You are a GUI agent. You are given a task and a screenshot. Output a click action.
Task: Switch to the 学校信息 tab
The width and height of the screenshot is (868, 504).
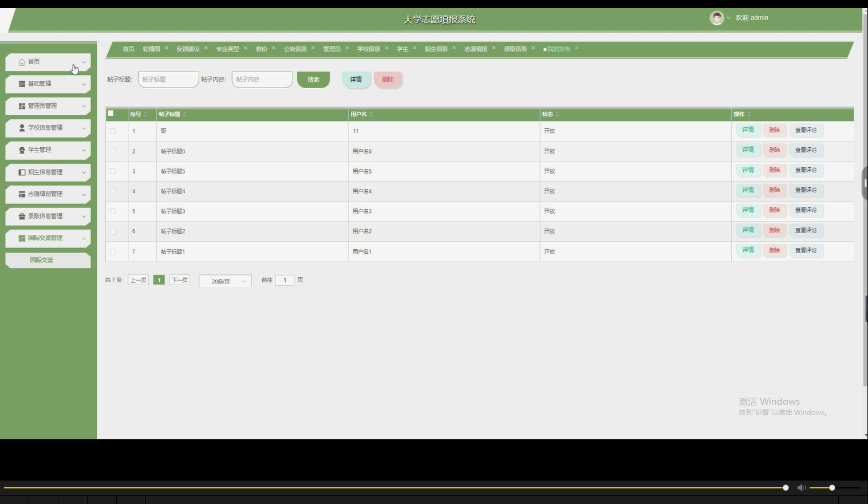(368, 49)
